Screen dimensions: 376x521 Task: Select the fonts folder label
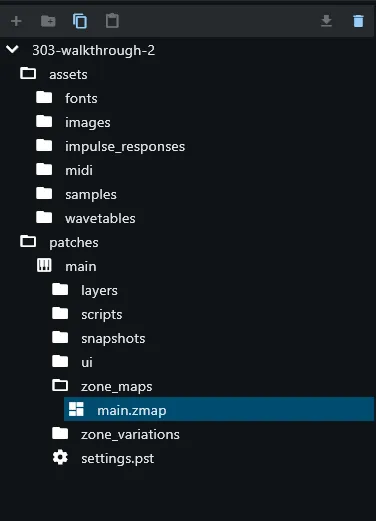[x=81, y=99]
